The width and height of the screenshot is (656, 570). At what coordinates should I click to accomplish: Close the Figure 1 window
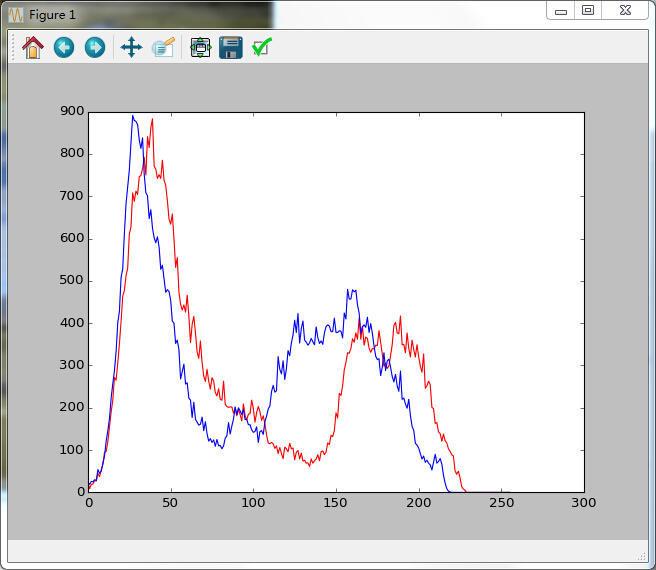[625, 11]
